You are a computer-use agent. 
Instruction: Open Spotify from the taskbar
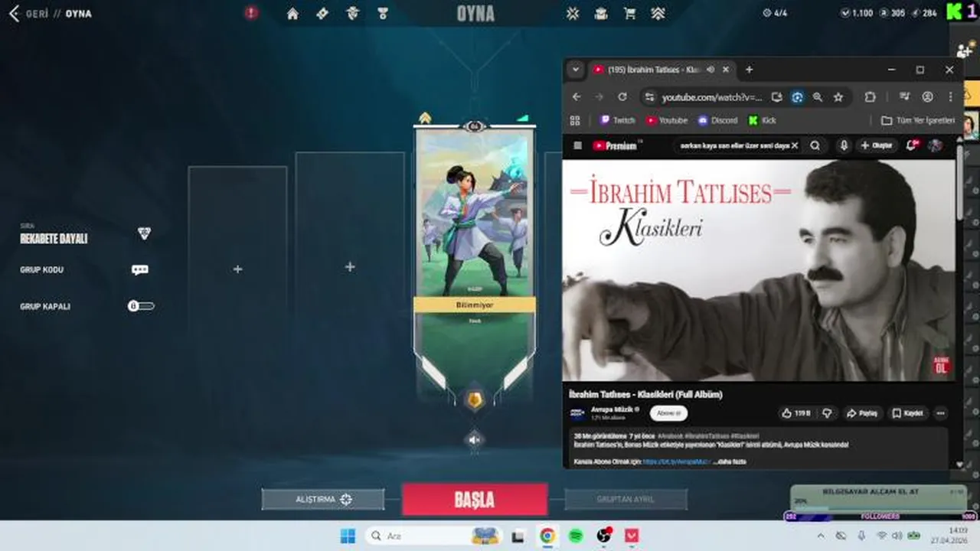click(x=576, y=536)
